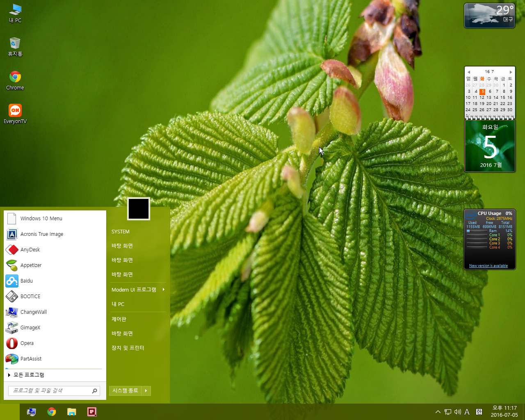
Task: Open File Explorer from the taskbar
Action: coord(72,412)
